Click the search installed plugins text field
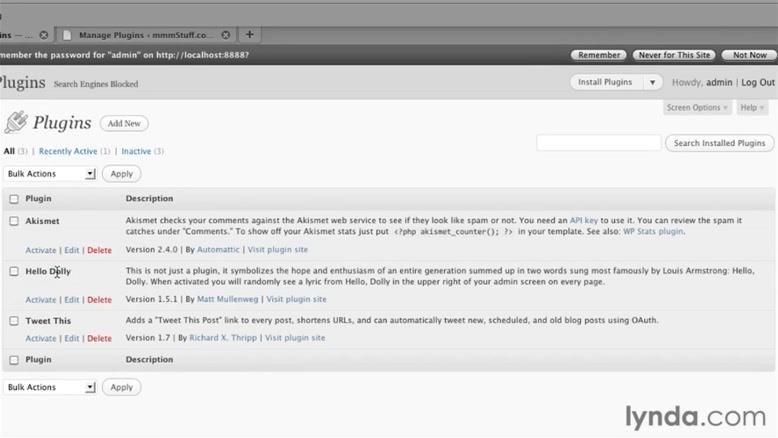 (598, 143)
